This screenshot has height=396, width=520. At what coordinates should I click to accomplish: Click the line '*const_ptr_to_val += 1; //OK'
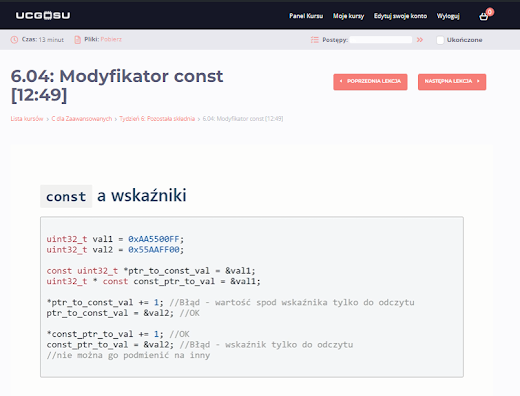coord(118,334)
